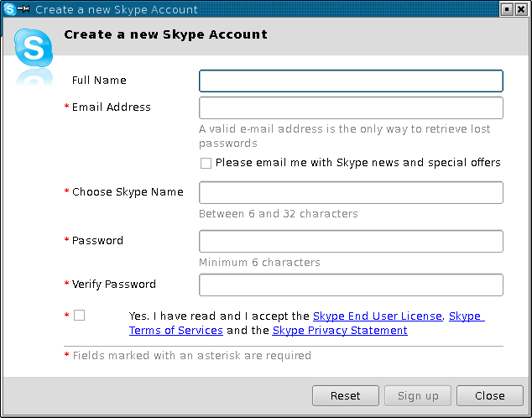Open the Skype End User License link
Viewport: 532px width, 418px height.
pyautogui.click(x=378, y=316)
